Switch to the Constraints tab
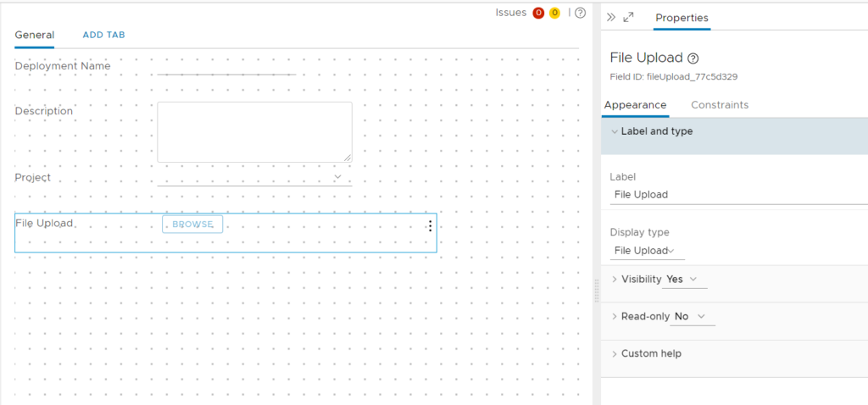The image size is (868, 405). 720,105
